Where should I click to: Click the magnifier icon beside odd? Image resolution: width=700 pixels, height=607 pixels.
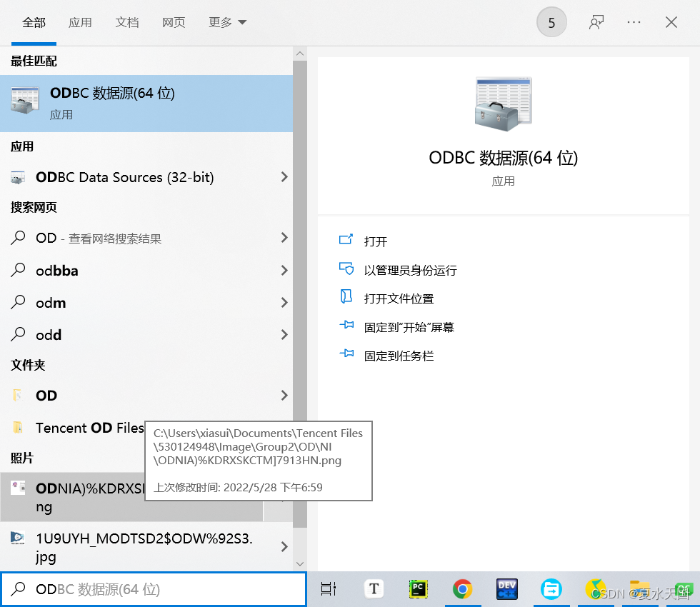click(x=18, y=334)
